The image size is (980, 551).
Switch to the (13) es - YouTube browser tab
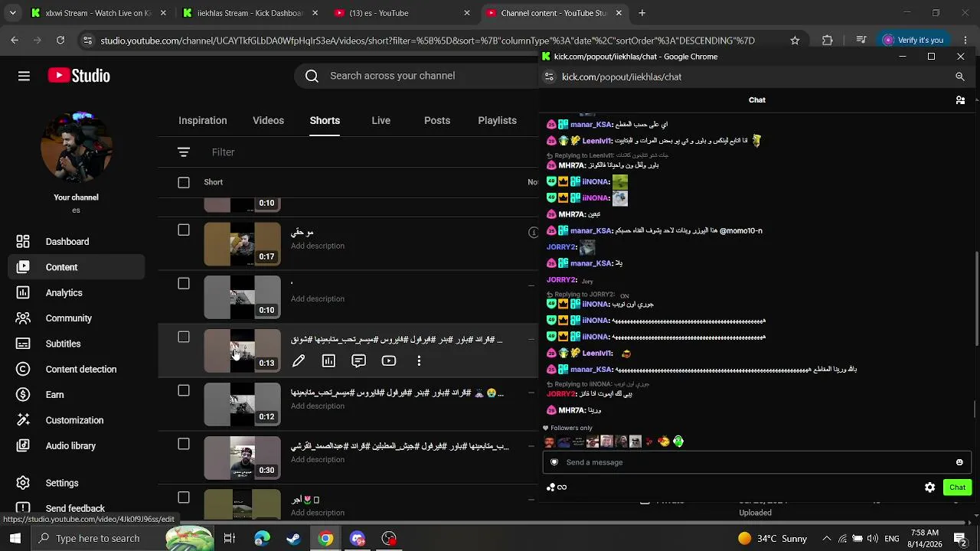click(402, 13)
